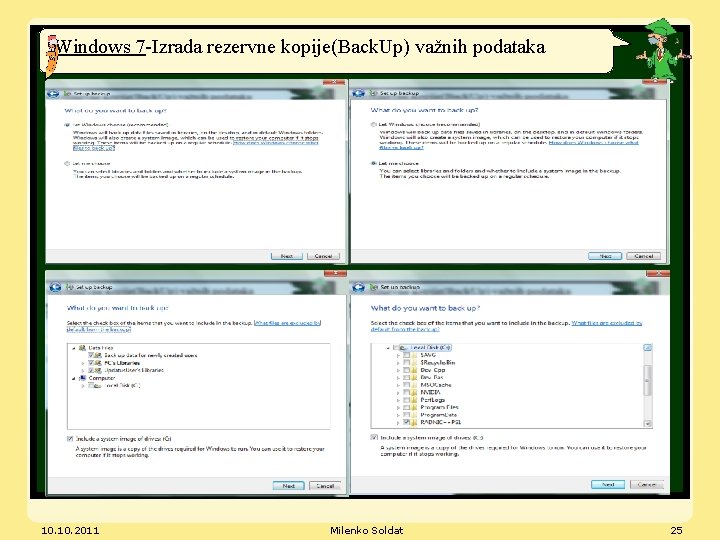Click the ProgramData folder icon
720x540 pixels.
coord(414,415)
